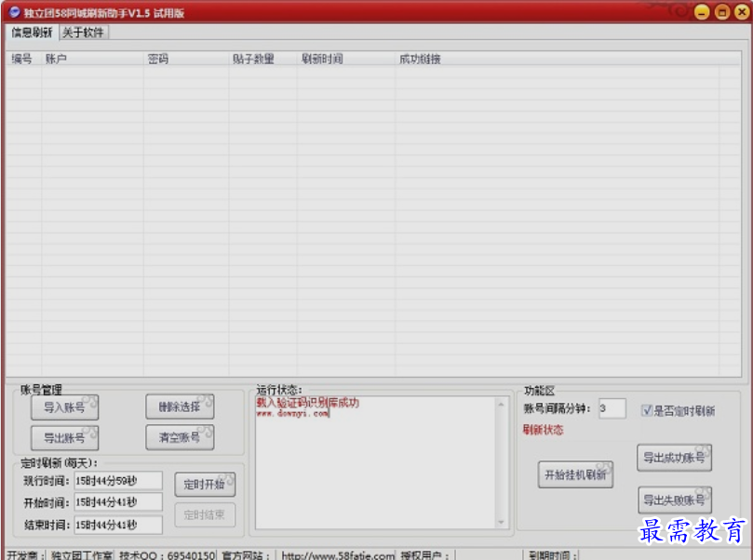Image resolution: width=753 pixels, height=560 pixels.
Task: Click the 载入验证码识别库成功 log line
Action: point(308,402)
